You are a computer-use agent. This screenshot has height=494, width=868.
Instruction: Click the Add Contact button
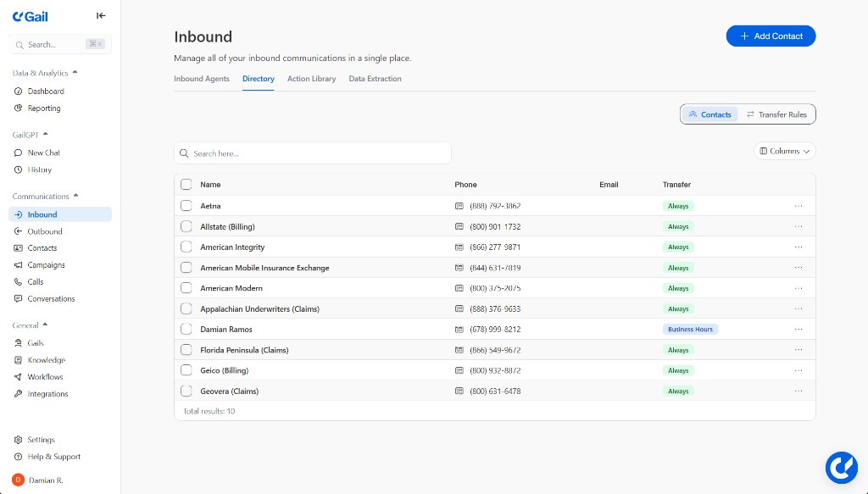pyautogui.click(x=771, y=36)
